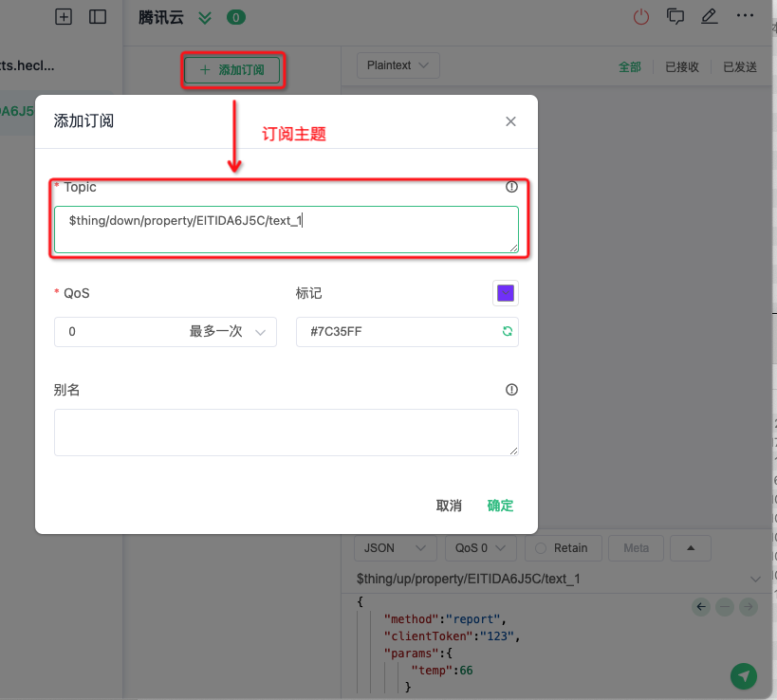Click the 别名 info help icon

pyautogui.click(x=512, y=390)
